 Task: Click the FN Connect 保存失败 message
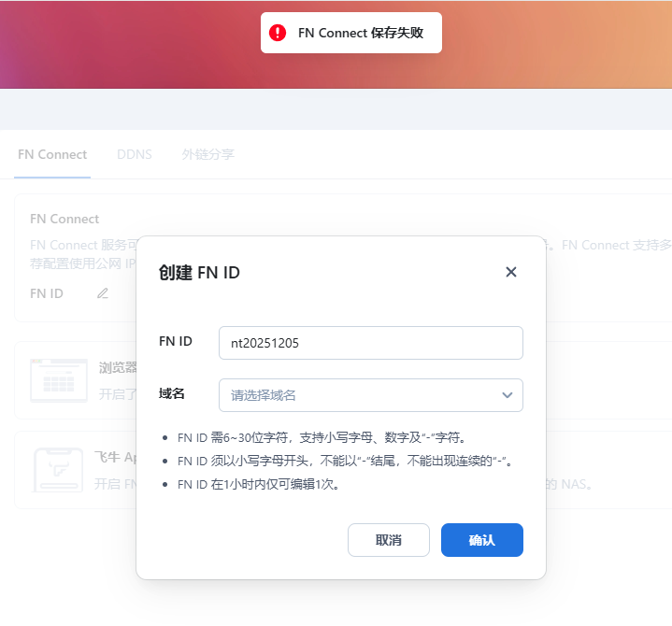361,33
